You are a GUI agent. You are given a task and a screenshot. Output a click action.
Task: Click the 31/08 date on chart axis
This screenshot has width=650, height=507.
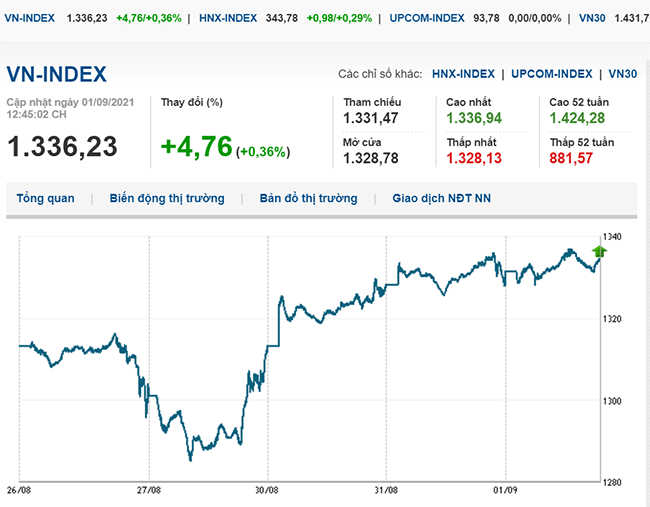point(386,490)
